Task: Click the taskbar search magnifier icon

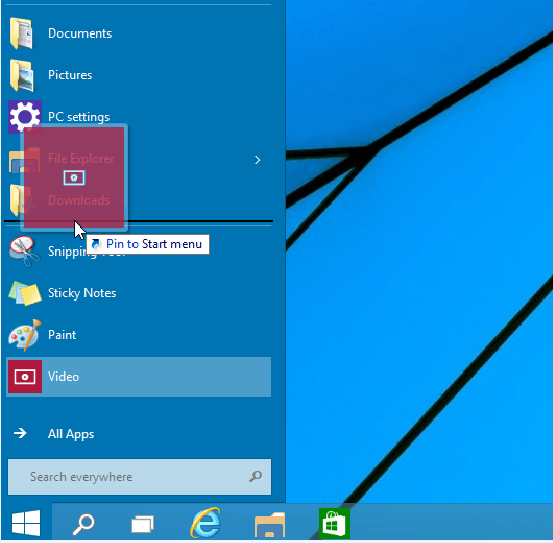Action: 84,524
